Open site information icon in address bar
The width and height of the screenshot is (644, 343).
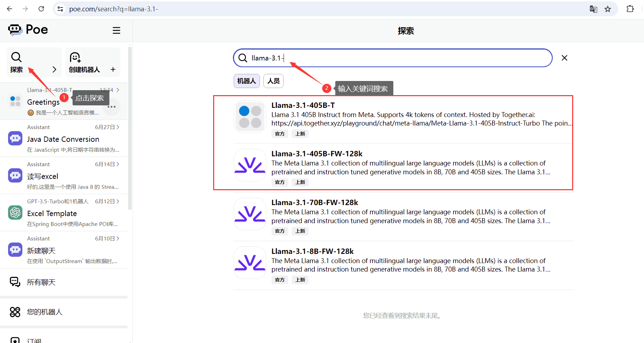pyautogui.click(x=61, y=9)
